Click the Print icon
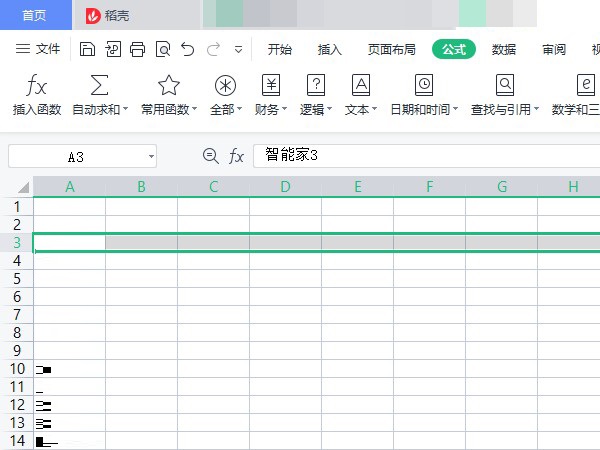600x450 pixels. tap(137, 49)
